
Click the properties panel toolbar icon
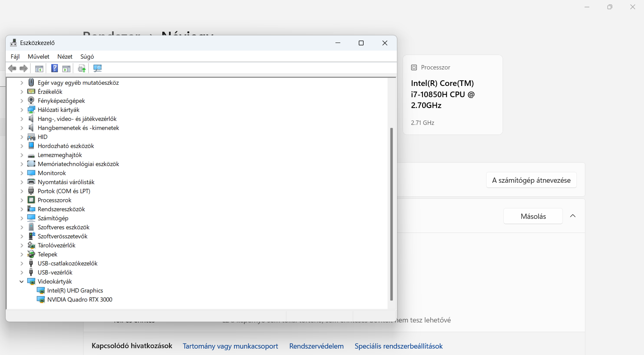pyautogui.click(x=66, y=69)
